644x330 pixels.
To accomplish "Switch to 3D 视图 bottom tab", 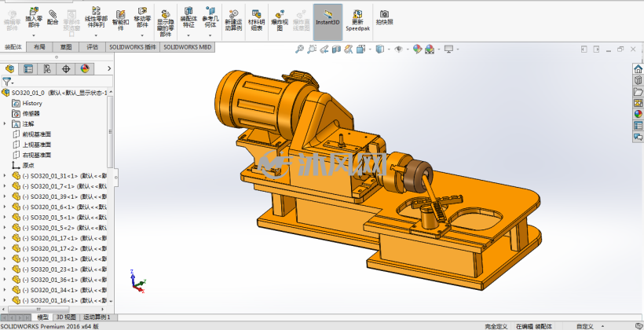I will [66, 317].
